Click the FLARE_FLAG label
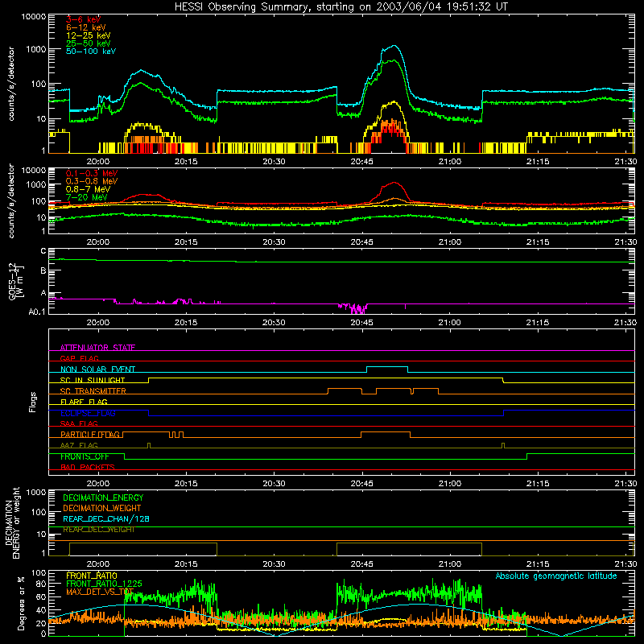This screenshot has width=644, height=644. click(84, 402)
